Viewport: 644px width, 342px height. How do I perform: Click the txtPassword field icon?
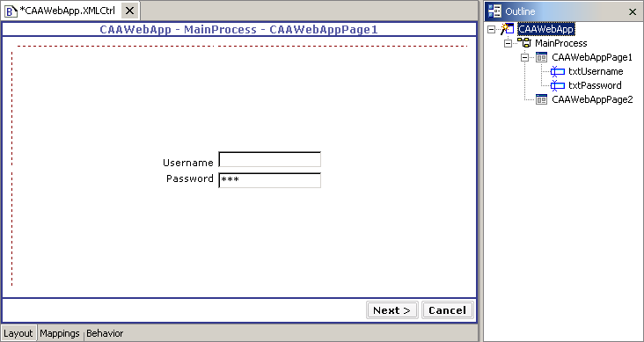(558, 85)
